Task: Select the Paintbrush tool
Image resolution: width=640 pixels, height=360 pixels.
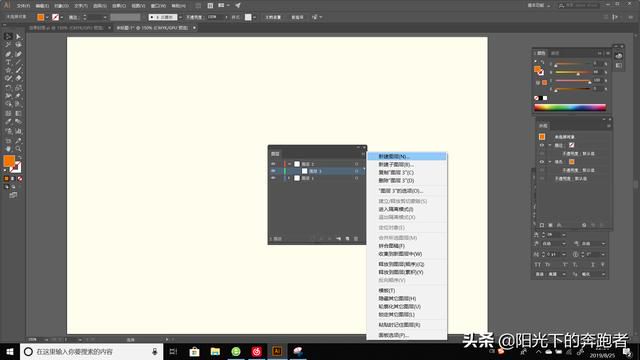Action: pyautogui.click(x=18, y=70)
